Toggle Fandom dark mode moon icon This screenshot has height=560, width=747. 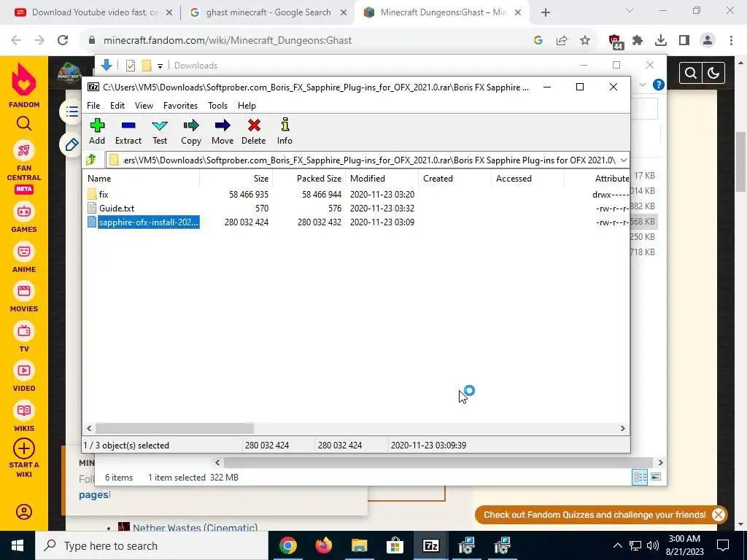tap(713, 74)
